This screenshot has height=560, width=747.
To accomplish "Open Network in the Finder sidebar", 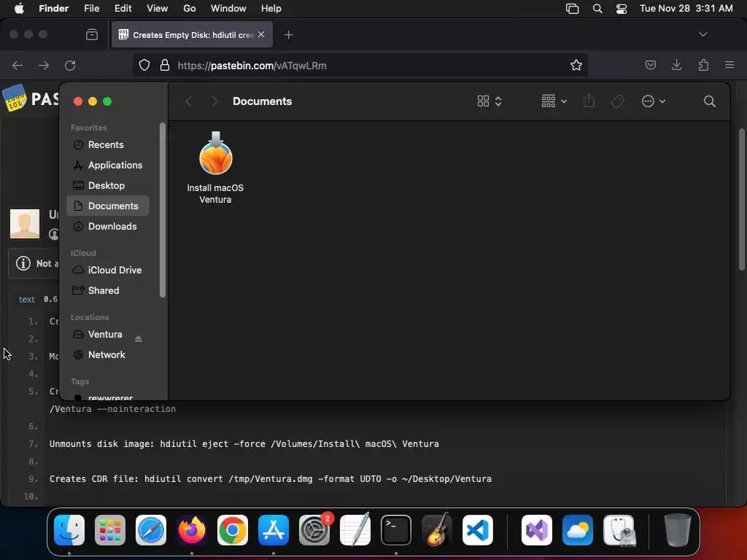I will coord(107,355).
